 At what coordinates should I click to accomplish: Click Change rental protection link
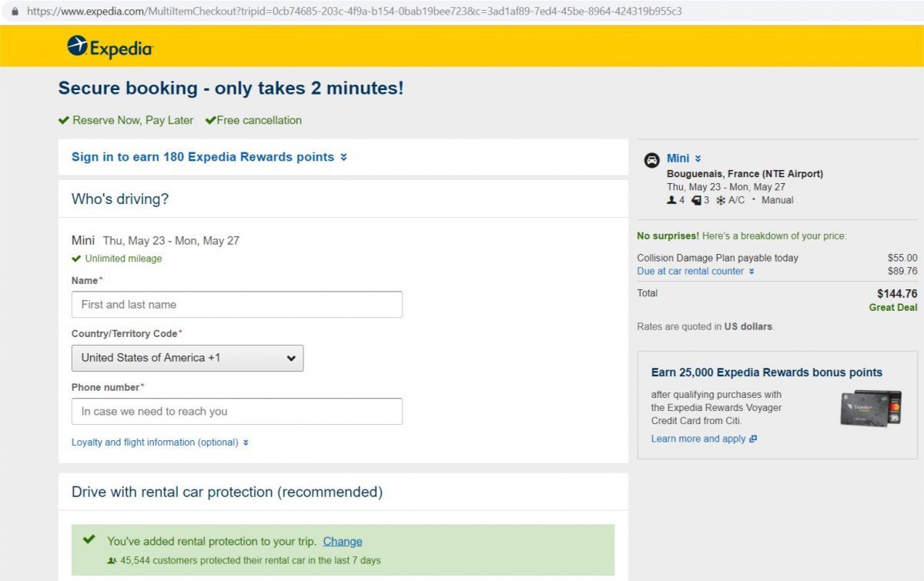point(343,542)
